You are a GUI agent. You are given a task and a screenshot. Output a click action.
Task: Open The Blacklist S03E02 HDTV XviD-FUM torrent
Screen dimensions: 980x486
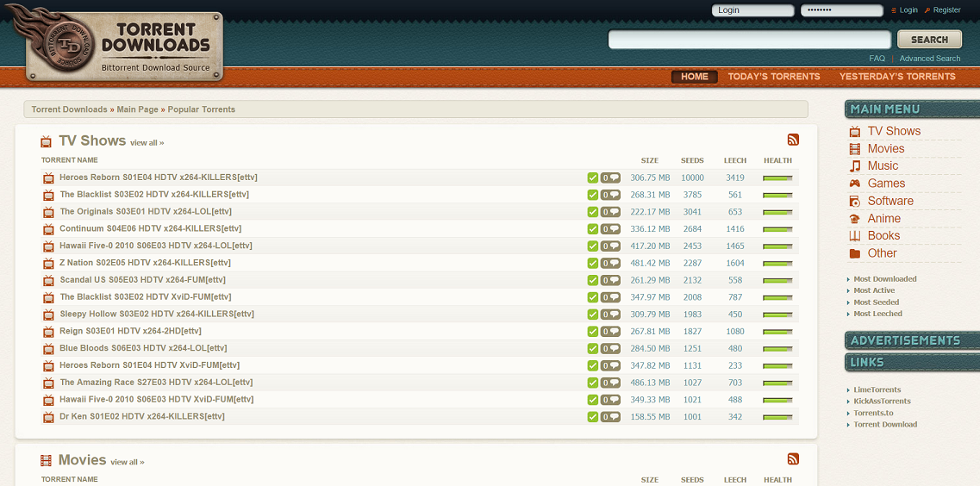pos(146,296)
